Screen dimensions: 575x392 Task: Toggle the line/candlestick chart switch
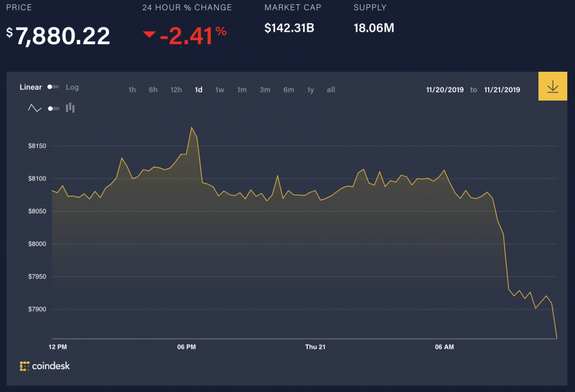(54, 108)
